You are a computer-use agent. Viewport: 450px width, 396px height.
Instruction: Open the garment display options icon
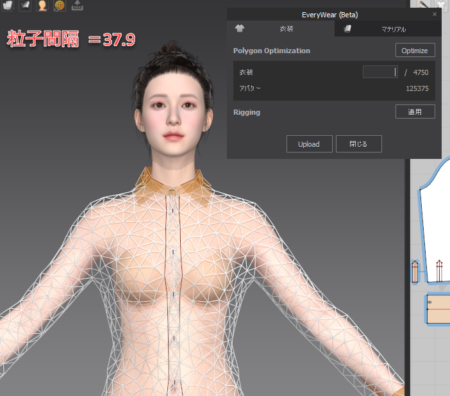pyautogui.click(x=8, y=5)
